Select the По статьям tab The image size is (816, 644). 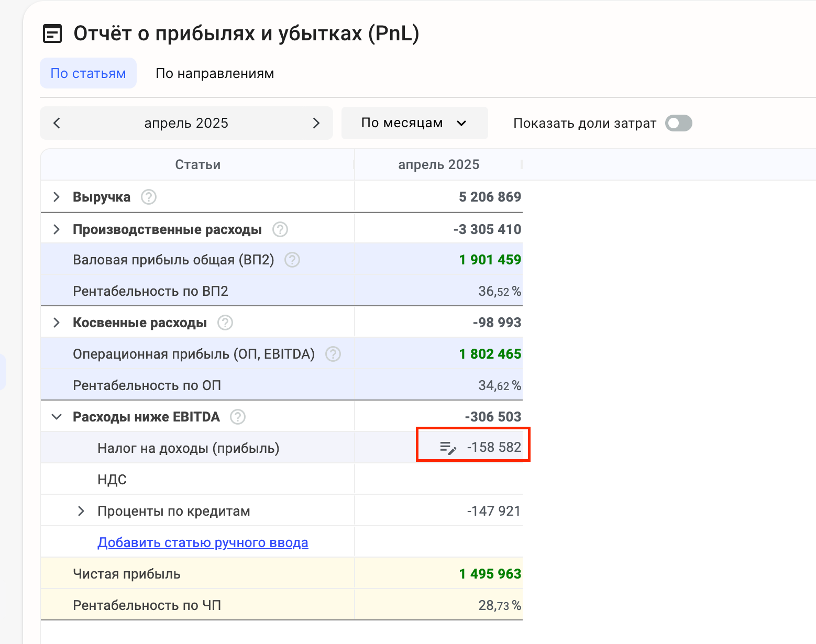(88, 73)
